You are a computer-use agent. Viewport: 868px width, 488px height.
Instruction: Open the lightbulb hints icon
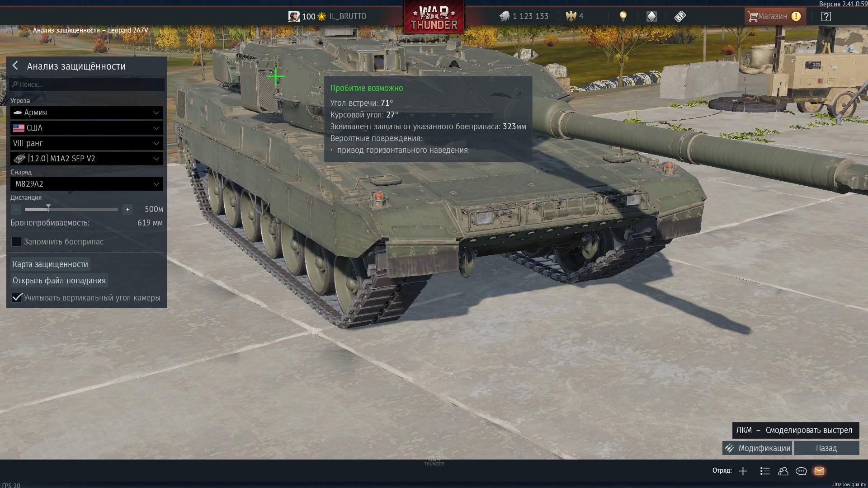623,17
